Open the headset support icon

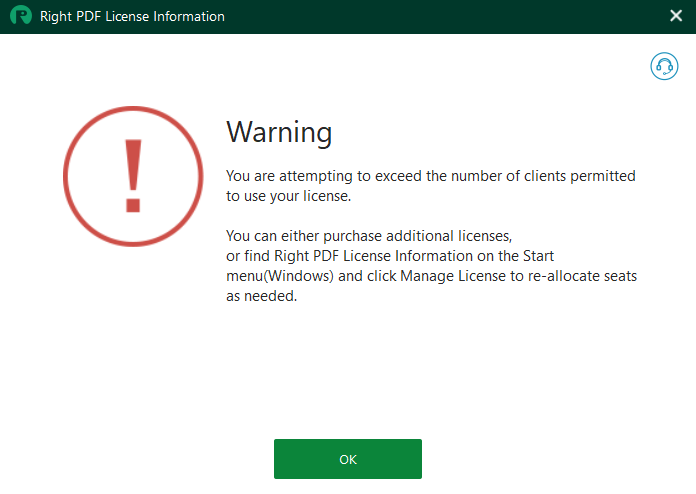[x=664, y=66]
